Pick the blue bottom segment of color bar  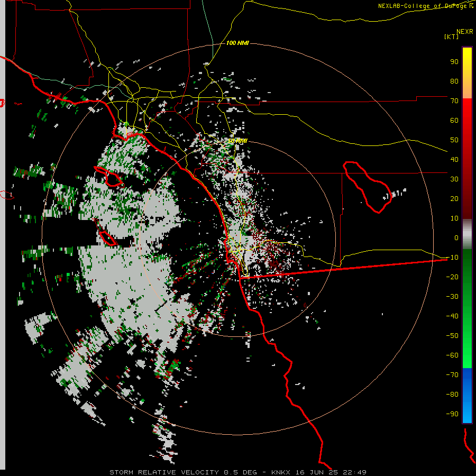tap(467, 396)
